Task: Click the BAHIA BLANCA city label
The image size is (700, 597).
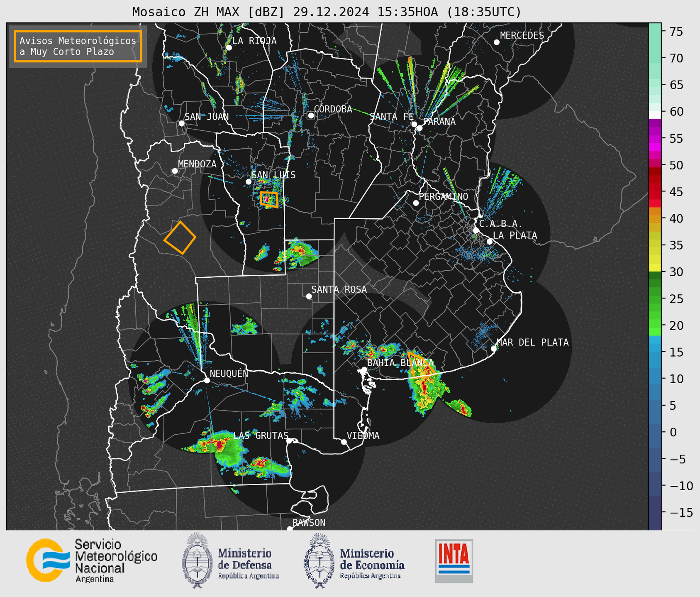Action: click(x=400, y=363)
